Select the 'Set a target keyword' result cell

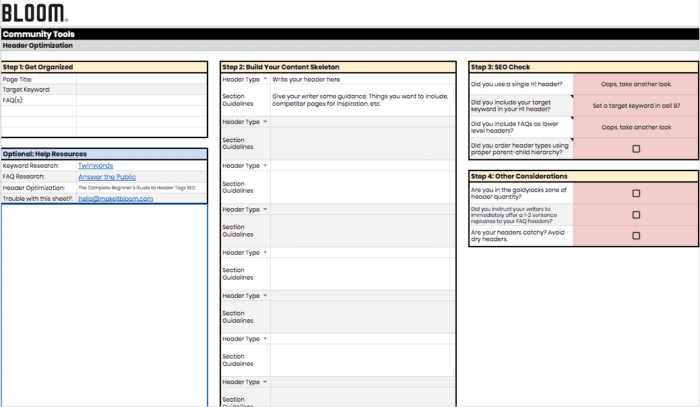coord(636,105)
